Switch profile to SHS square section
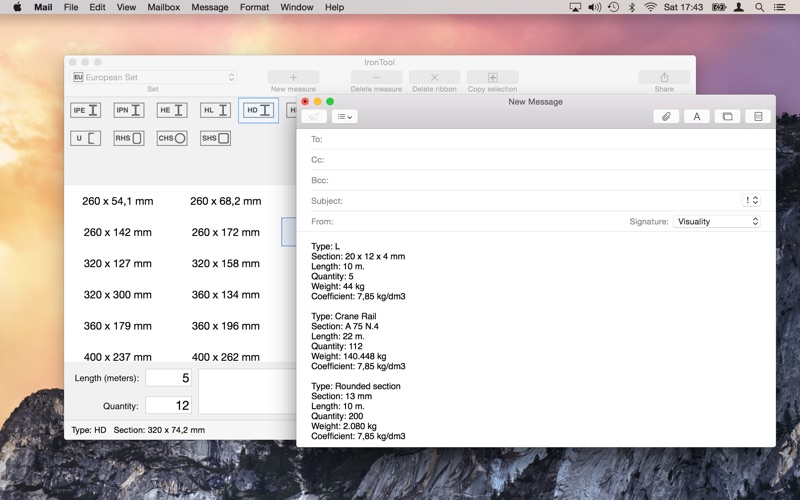 pos(215,138)
